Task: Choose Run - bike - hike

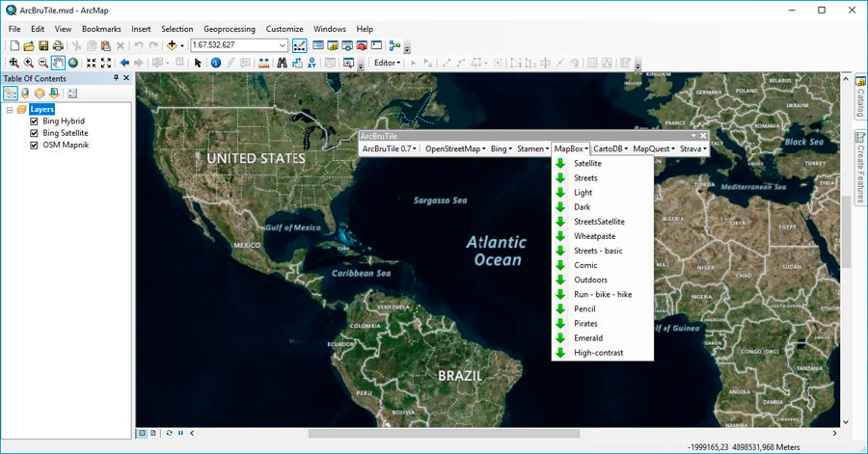Action: [x=602, y=294]
